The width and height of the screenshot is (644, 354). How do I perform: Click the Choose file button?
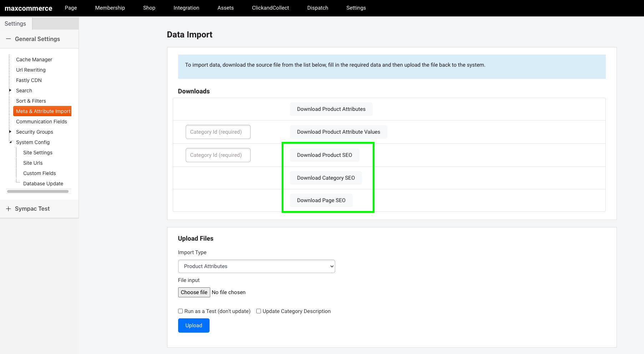tap(194, 292)
